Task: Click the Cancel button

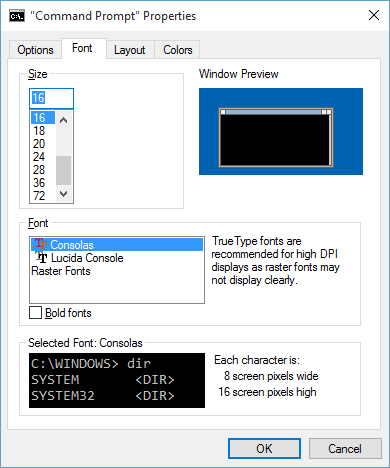Action: click(345, 449)
